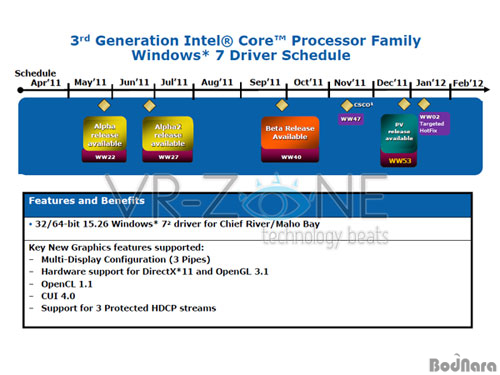
Task: Click the diamond marker above Beta Release
Action: coord(282,105)
